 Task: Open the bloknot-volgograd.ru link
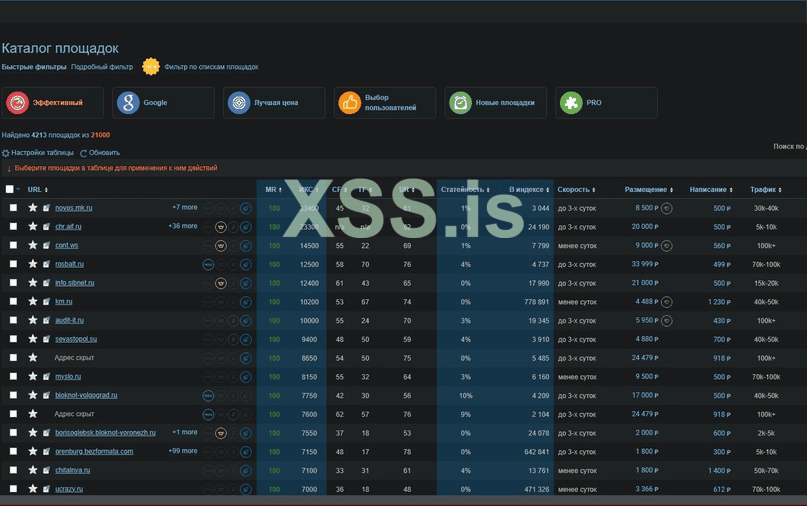(86, 395)
